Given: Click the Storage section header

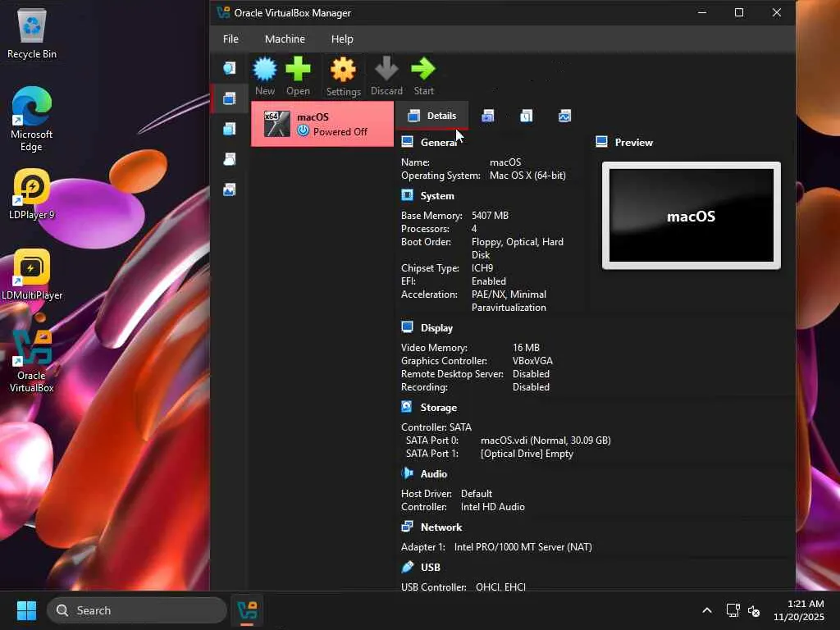Looking at the screenshot, I should tap(439, 408).
